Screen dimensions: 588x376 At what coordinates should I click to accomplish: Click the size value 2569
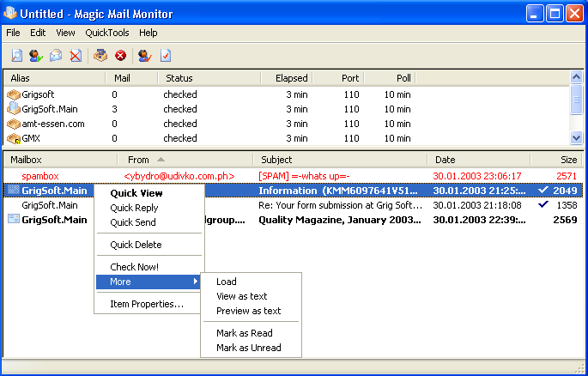[565, 220]
